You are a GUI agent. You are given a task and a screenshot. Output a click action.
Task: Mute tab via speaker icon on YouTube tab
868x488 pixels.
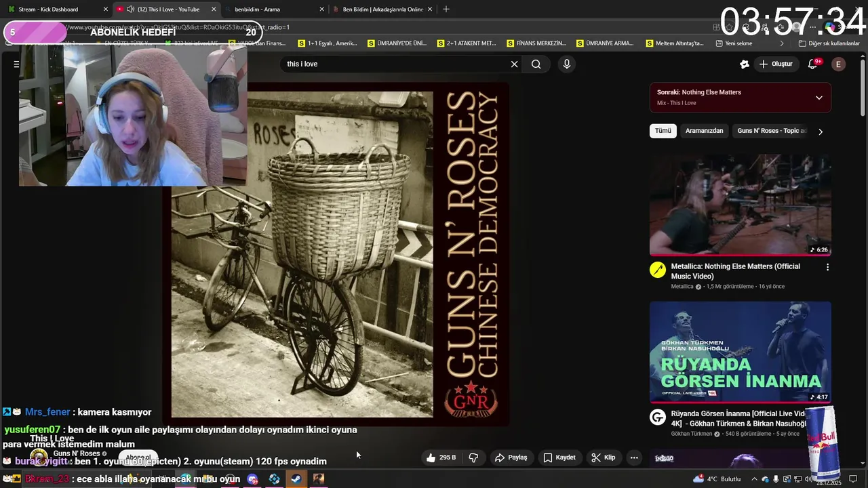click(x=130, y=9)
